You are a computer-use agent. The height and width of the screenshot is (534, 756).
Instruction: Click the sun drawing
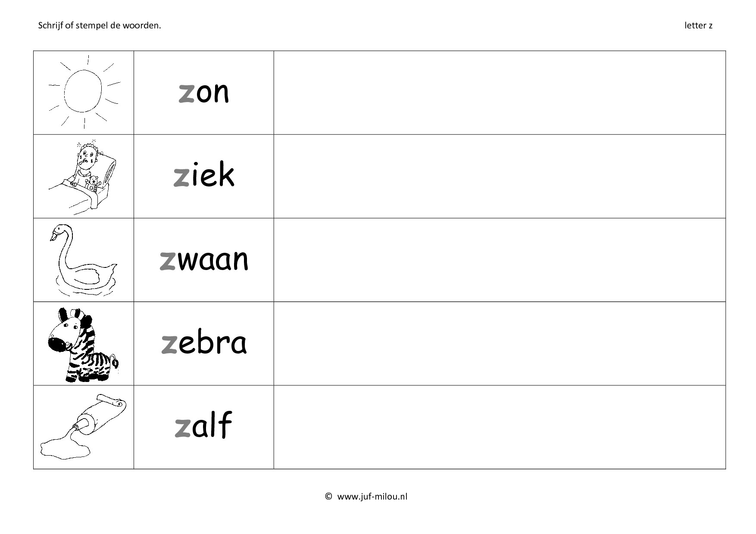[84, 92]
